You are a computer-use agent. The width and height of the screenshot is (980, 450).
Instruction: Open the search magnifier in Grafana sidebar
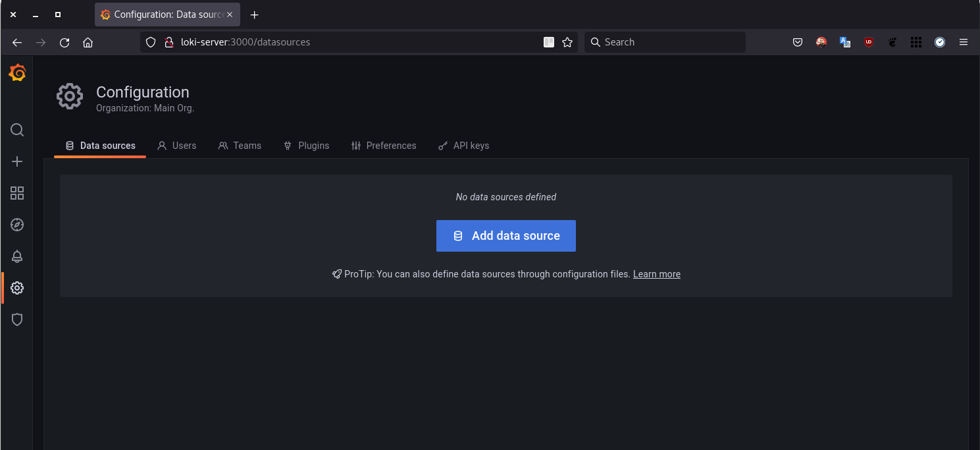pyautogui.click(x=17, y=130)
